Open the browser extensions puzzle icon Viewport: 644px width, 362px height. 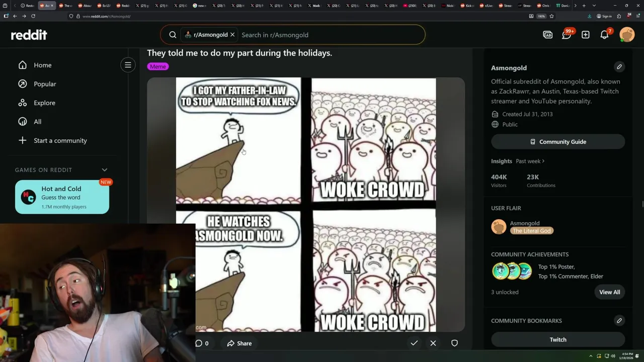619,16
